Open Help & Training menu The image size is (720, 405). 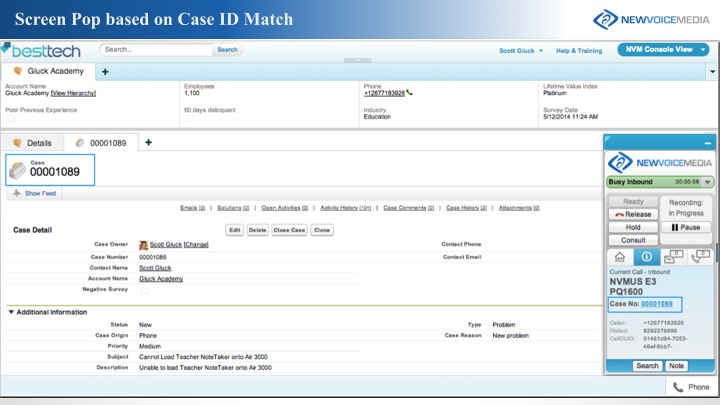pyautogui.click(x=579, y=51)
